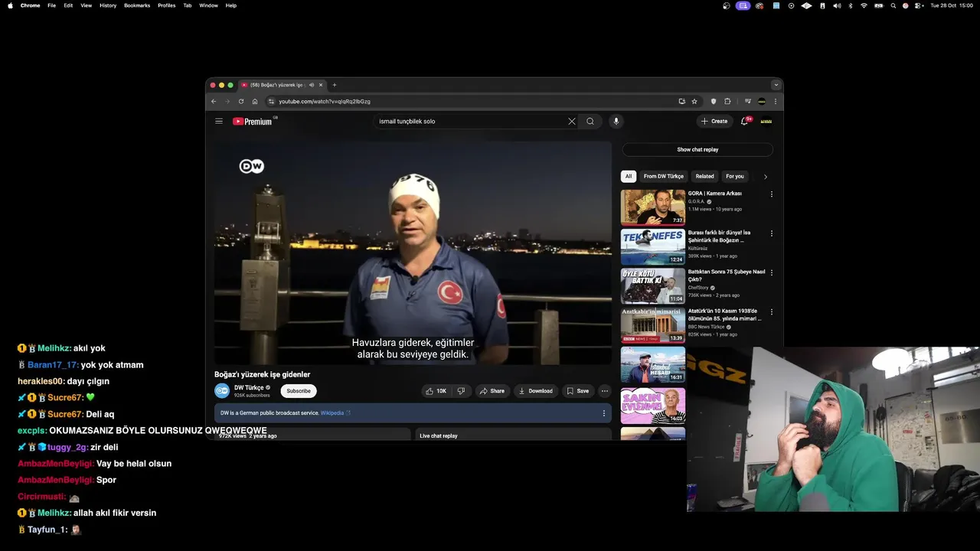Open options for Batıktan Sonra 75 Şubeye video
Screen dimensions: 980x551
[x=771, y=272]
